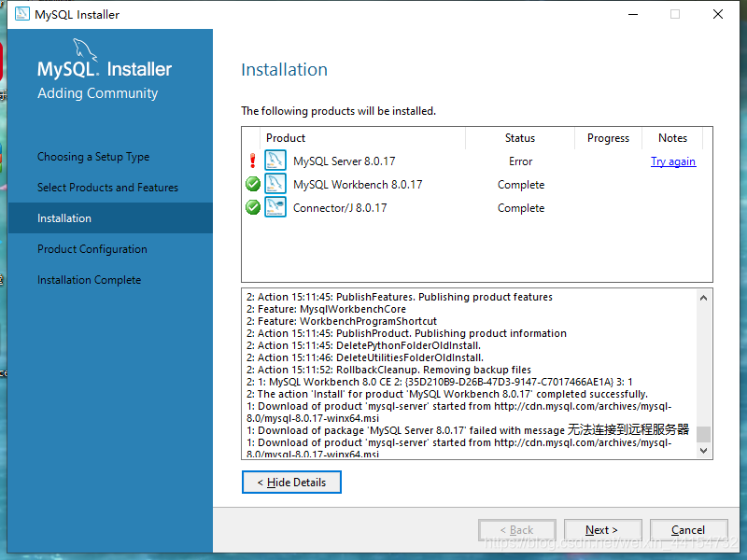The width and height of the screenshot is (747, 560).
Task: Minimize the MySQL Installer window
Action: click(x=633, y=14)
